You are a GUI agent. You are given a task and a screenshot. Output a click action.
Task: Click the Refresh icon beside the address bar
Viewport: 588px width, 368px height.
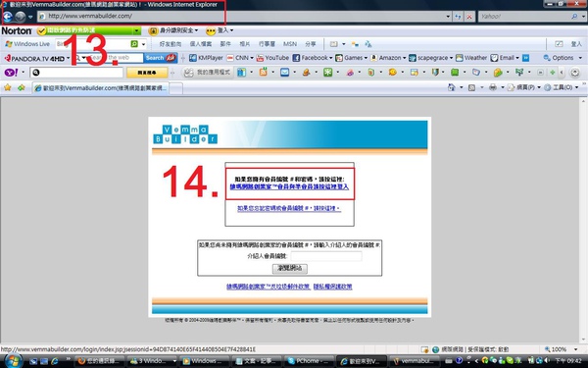click(458, 16)
